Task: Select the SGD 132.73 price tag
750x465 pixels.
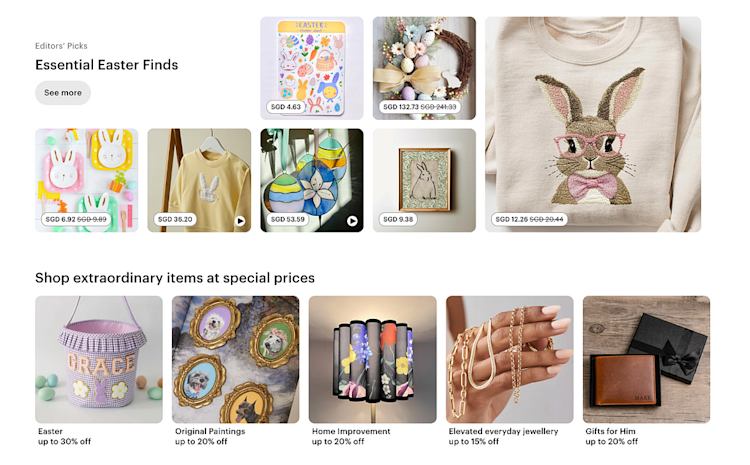Action: (420, 107)
